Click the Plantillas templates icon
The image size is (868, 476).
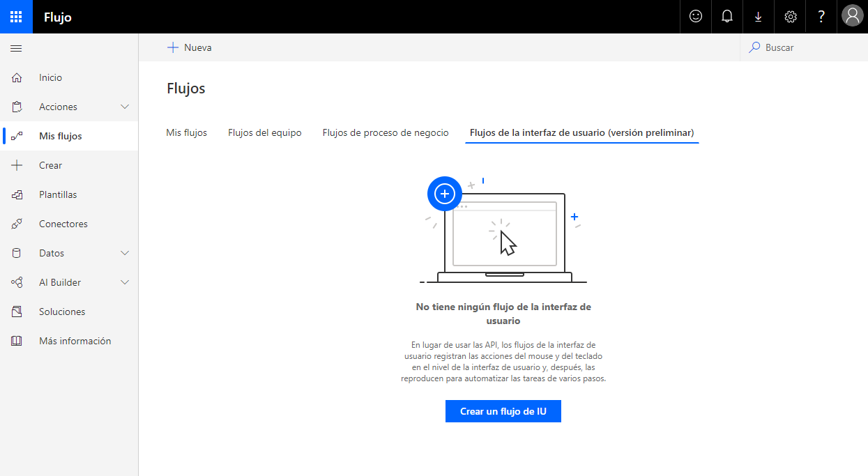pyautogui.click(x=17, y=195)
